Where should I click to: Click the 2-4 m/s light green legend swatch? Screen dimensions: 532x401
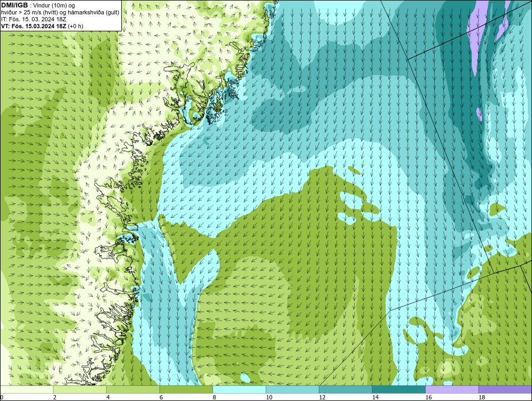pos(80,389)
